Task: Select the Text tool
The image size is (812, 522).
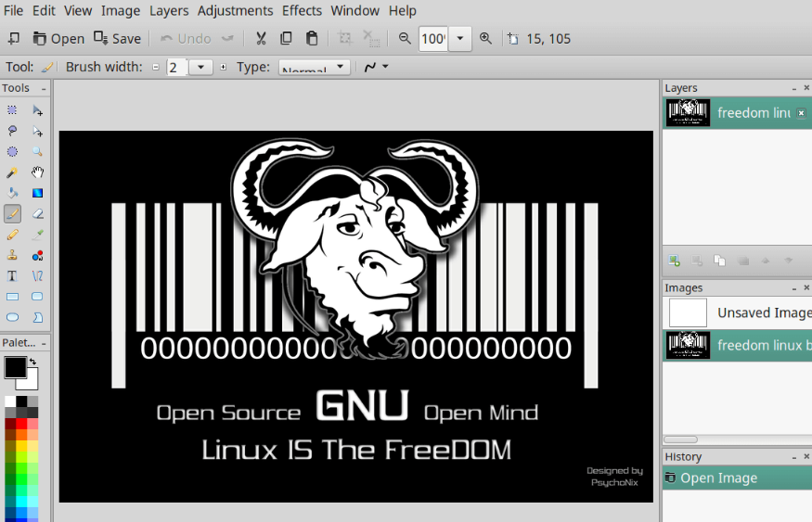Action: (12, 275)
